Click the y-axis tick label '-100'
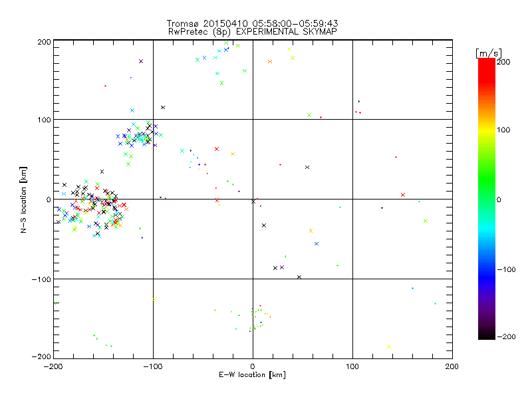Viewport: 532px width, 399px height. (x=41, y=279)
